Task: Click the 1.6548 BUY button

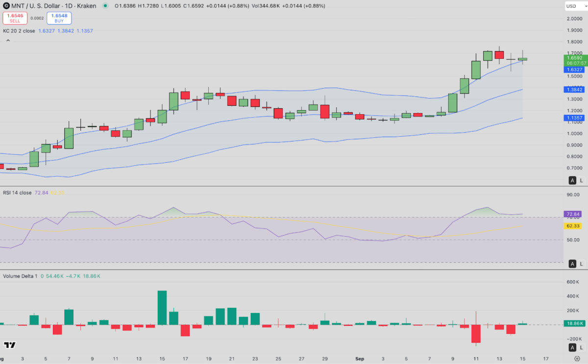Action: (58, 17)
